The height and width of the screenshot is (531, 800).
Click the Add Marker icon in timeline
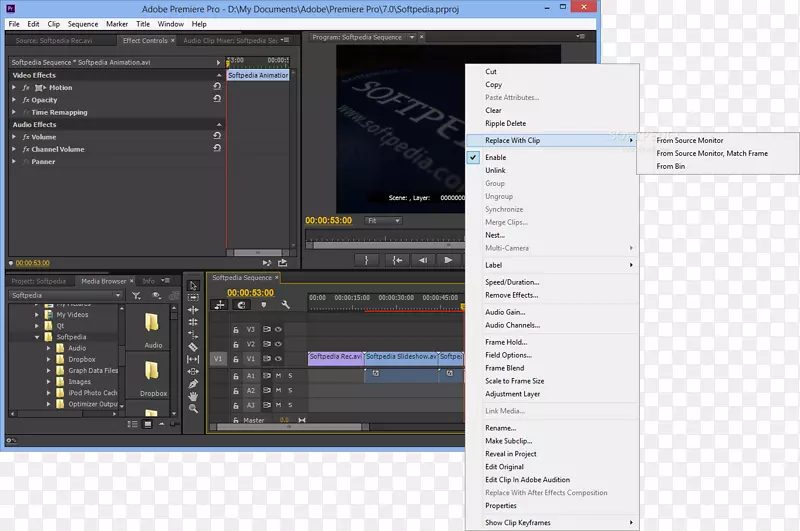point(264,305)
